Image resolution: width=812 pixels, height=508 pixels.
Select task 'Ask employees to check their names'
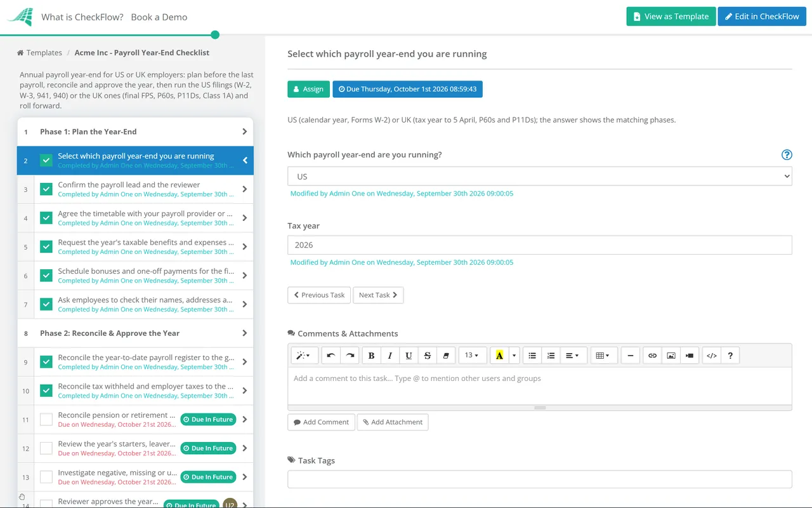135,304
